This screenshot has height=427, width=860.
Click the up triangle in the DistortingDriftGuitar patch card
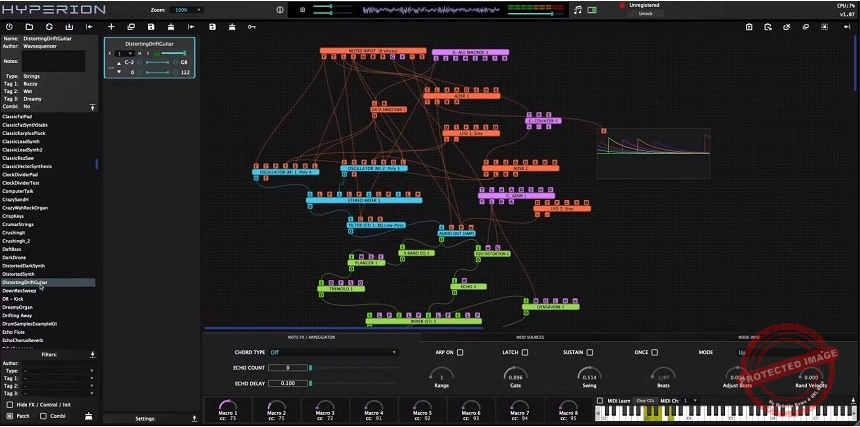119,63
